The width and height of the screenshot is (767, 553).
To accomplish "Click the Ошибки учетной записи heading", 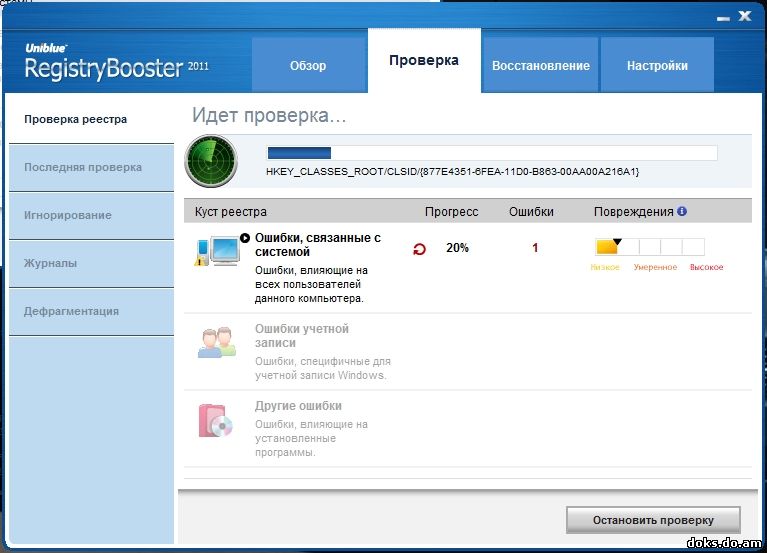I will pyautogui.click(x=302, y=336).
